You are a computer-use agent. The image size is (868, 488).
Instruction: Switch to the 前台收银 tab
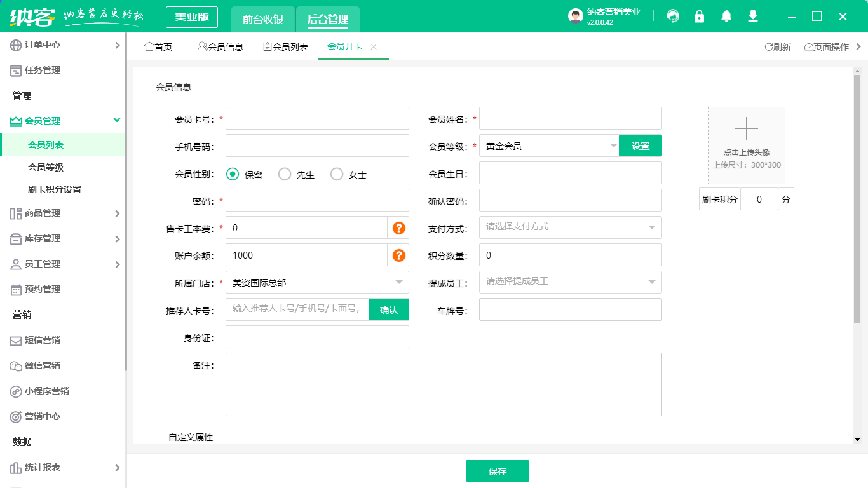tap(263, 19)
